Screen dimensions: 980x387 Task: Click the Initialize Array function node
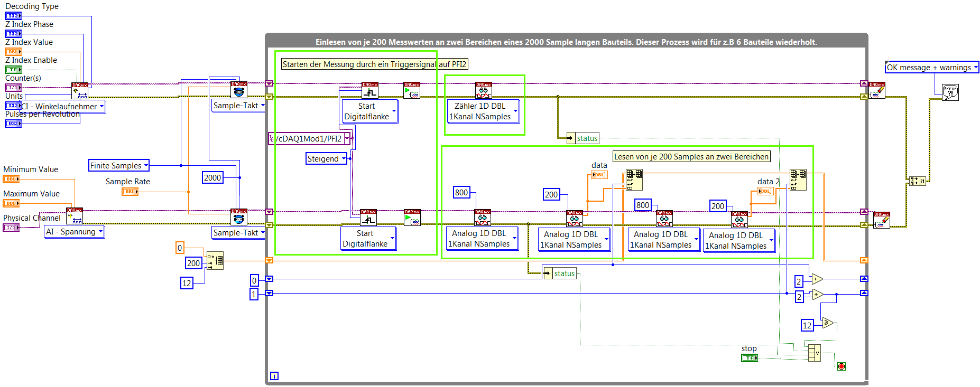point(215,261)
